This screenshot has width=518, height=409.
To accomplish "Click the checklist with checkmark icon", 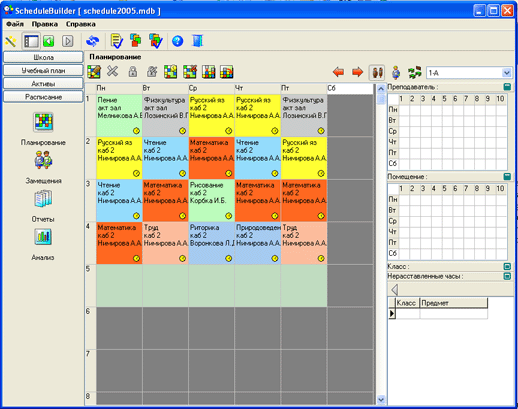I will pyautogui.click(x=117, y=41).
